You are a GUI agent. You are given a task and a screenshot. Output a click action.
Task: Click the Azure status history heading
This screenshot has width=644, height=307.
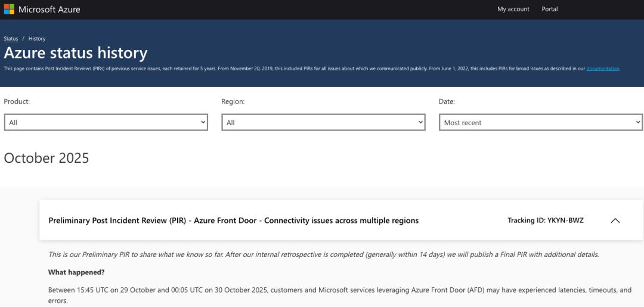coord(76,53)
